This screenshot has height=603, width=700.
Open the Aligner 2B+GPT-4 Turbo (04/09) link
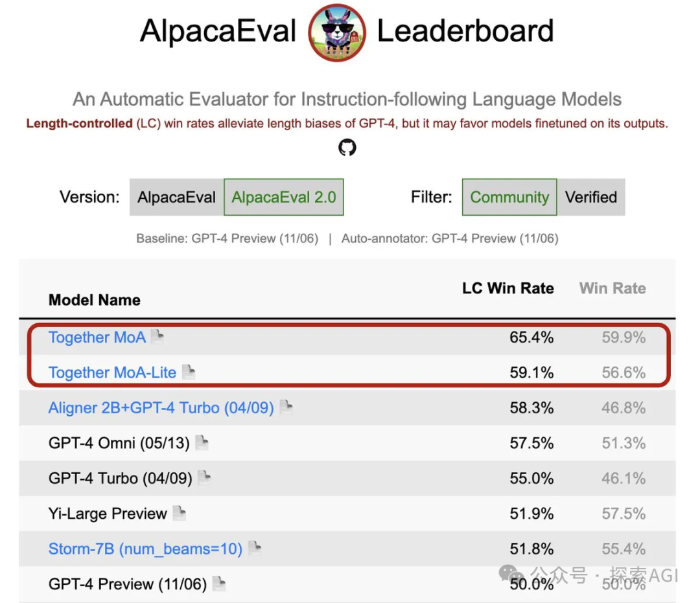pyautogui.click(x=161, y=407)
